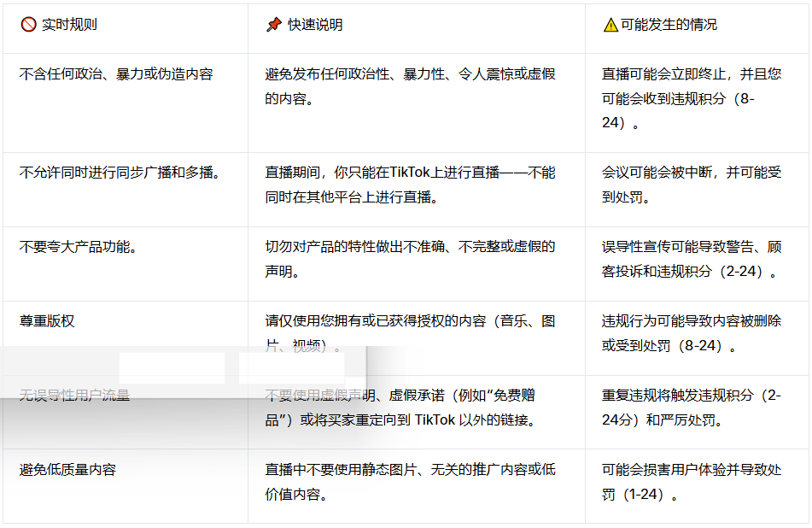Click the cell starting with 重复违规将触发违规积分

click(691, 408)
